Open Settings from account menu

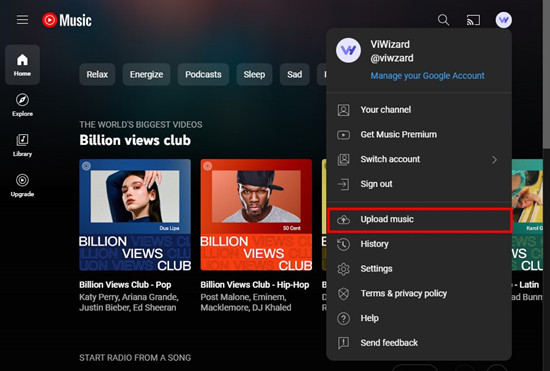pos(419,269)
